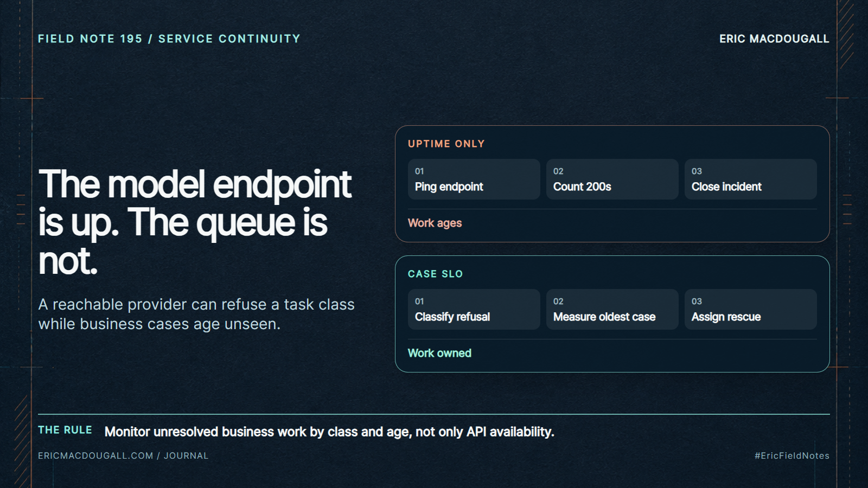Click the #EricFieldNotes hashtag

click(792, 455)
